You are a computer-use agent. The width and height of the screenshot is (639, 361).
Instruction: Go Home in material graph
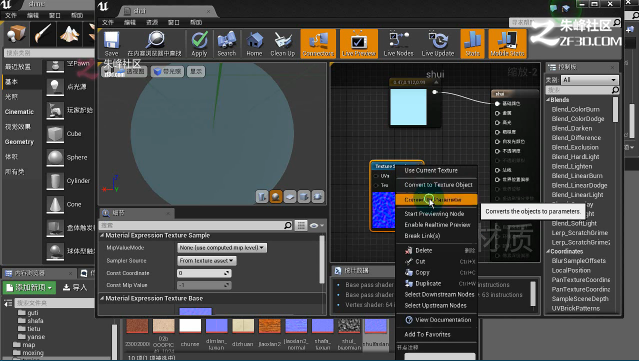[254, 44]
